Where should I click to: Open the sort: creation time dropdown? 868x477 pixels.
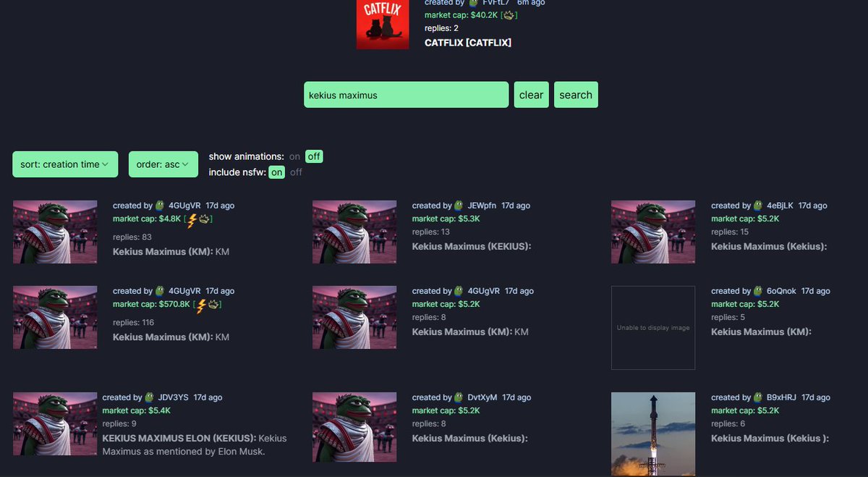[x=65, y=164]
